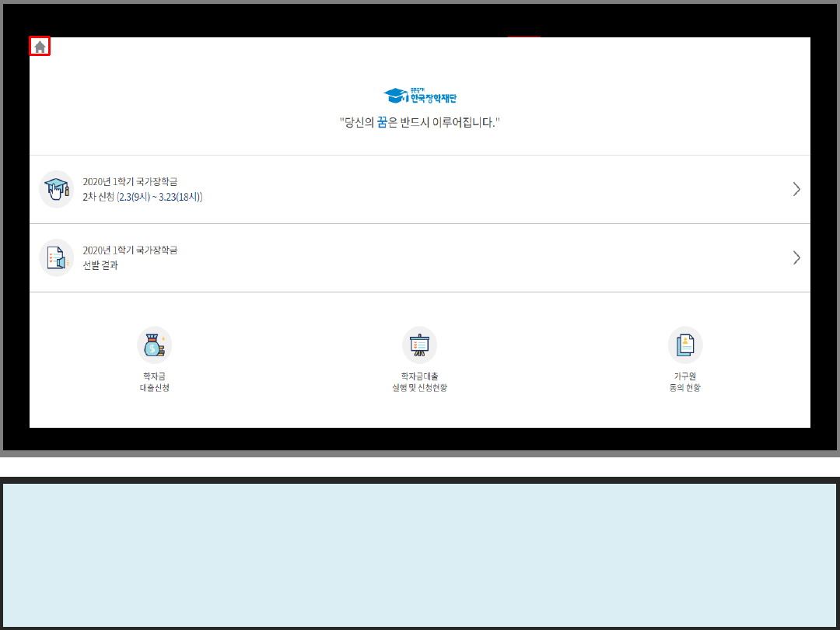The width and height of the screenshot is (840, 630).
Task: Click the empty light blue panel at bottom
Action: coord(419,555)
